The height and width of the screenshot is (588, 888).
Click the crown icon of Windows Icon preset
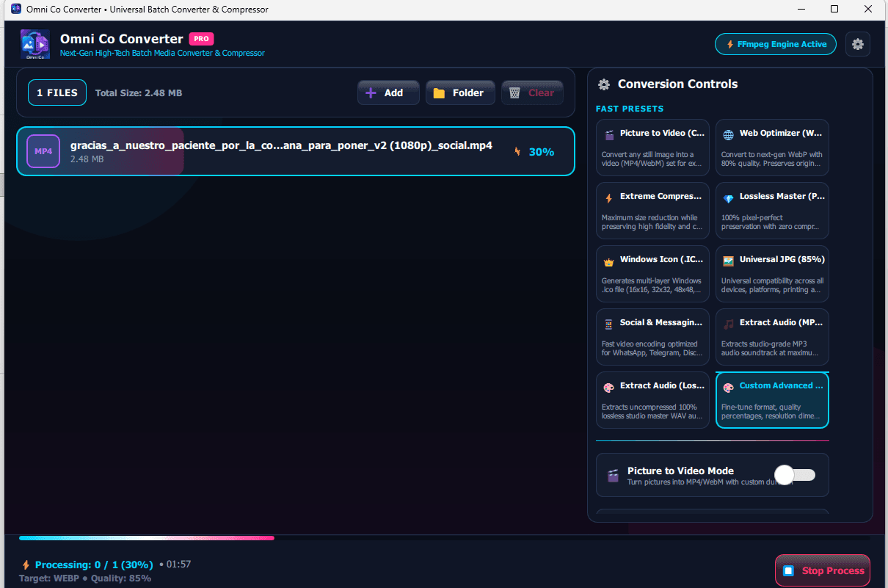coord(609,261)
